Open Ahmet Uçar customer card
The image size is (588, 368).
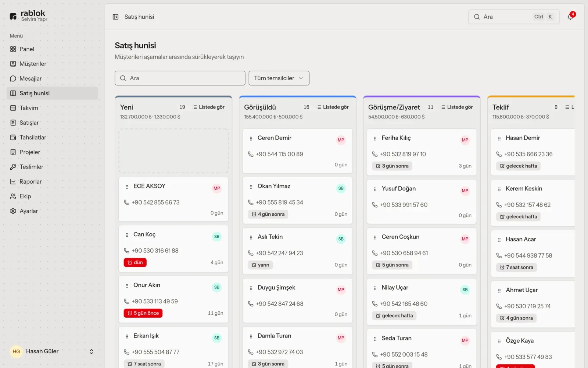[533, 304]
